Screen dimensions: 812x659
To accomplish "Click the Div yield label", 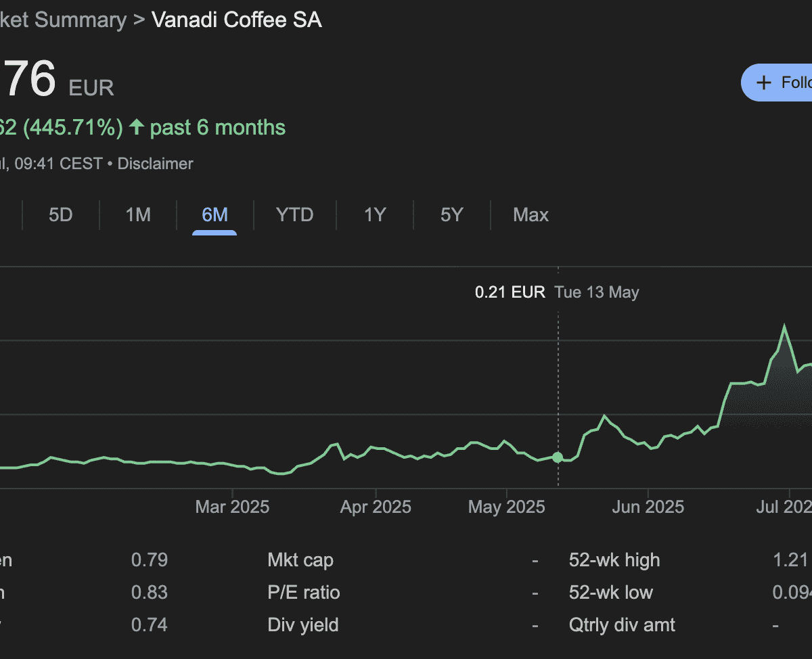I will pyautogui.click(x=303, y=625).
